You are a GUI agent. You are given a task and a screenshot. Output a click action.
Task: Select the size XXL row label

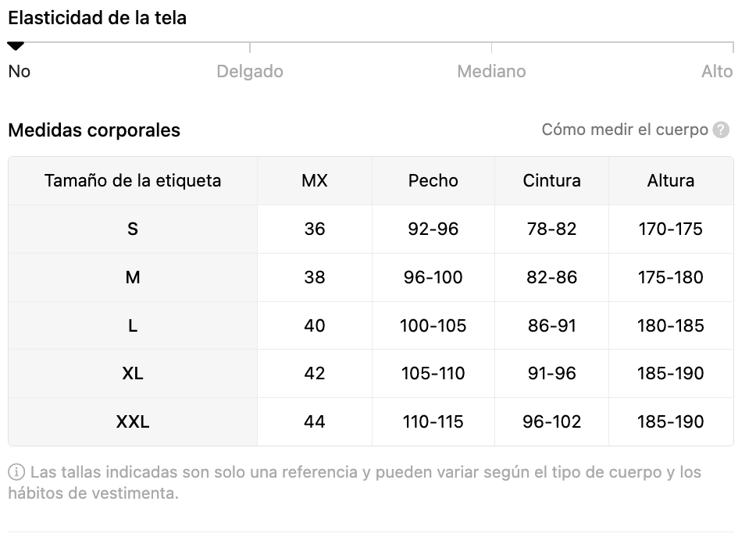(133, 422)
